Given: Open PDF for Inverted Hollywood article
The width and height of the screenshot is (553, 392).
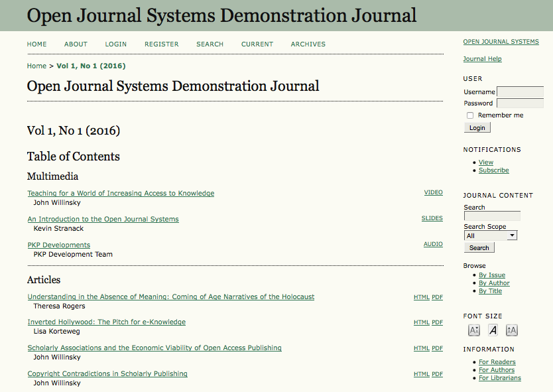Looking at the screenshot, I should [x=437, y=323].
